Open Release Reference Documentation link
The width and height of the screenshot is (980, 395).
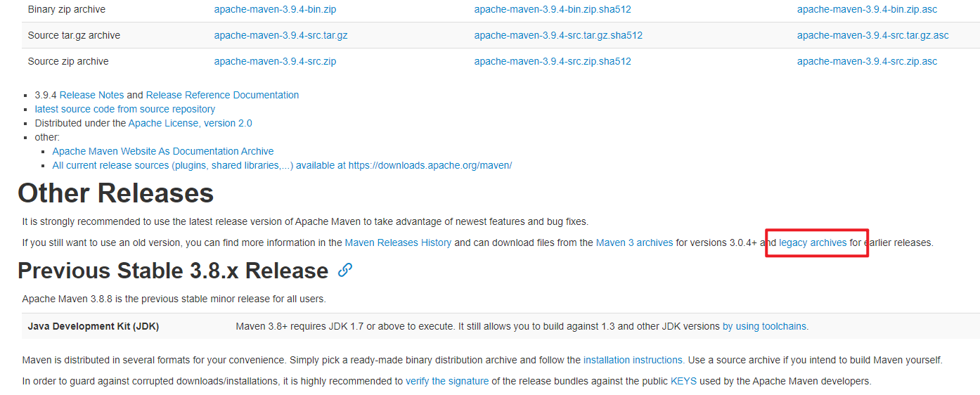pos(222,95)
